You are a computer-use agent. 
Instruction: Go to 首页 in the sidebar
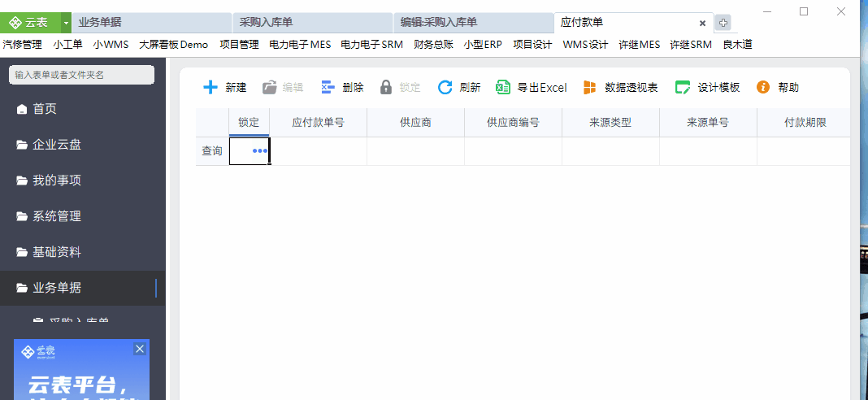coord(82,109)
